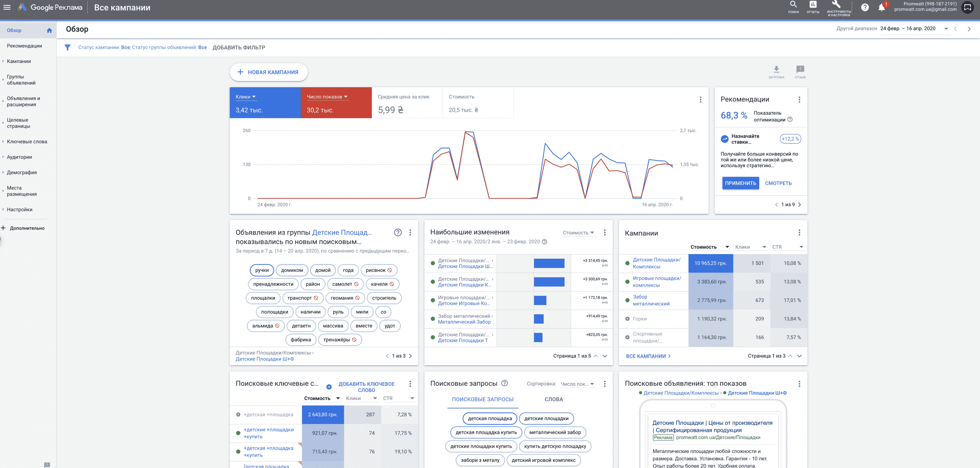Click help icon next to Показатель оптимизации
This screenshot has width=980, height=468.
point(790,119)
